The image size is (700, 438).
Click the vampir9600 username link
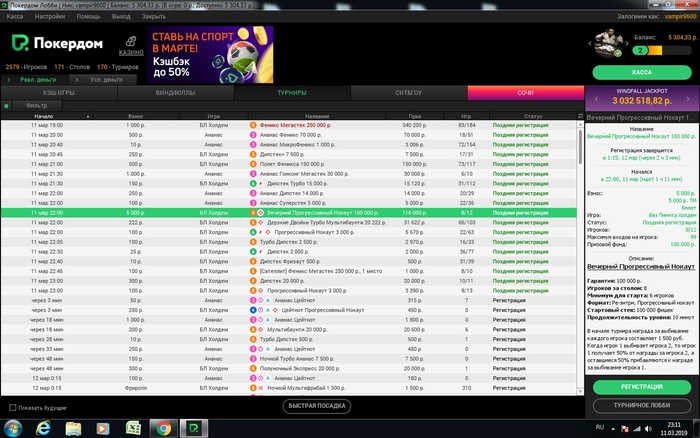(680, 17)
